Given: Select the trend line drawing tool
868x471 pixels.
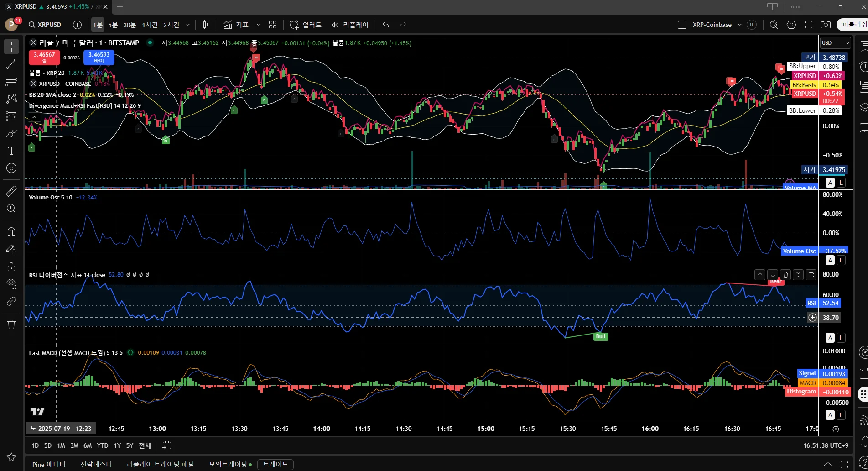Looking at the screenshot, I should 11,64.
